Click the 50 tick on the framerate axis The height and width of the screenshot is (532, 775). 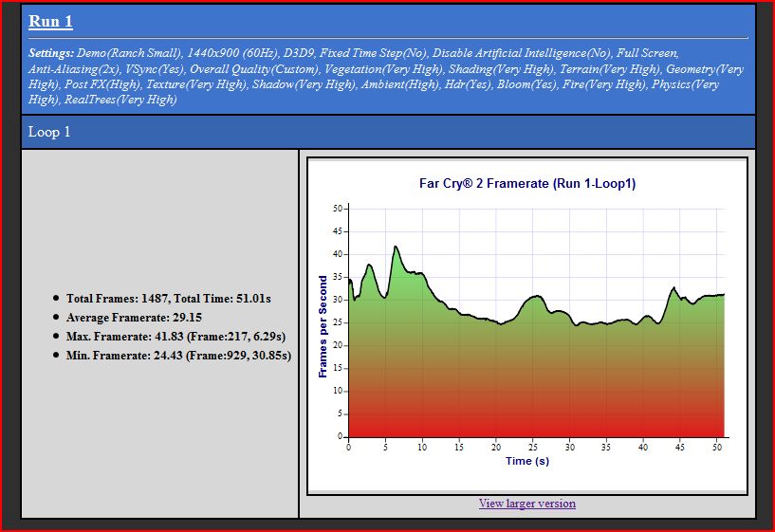[x=338, y=209]
